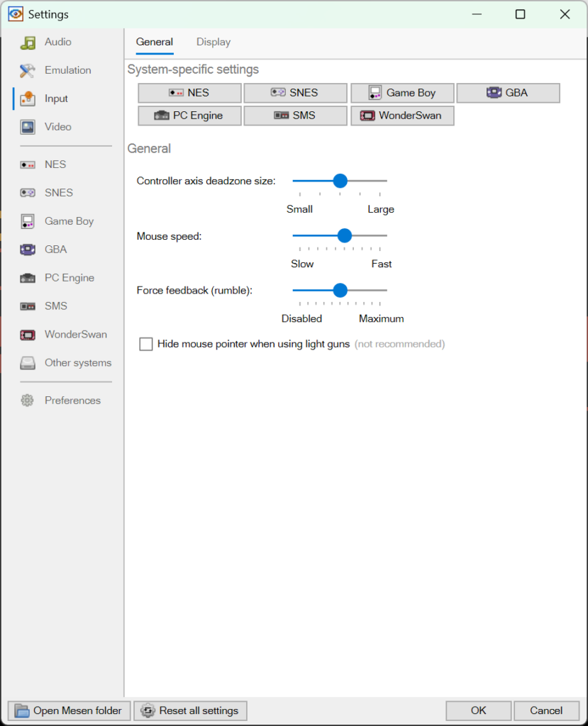
Task: Click the SMS system-specific settings button
Action: point(296,116)
